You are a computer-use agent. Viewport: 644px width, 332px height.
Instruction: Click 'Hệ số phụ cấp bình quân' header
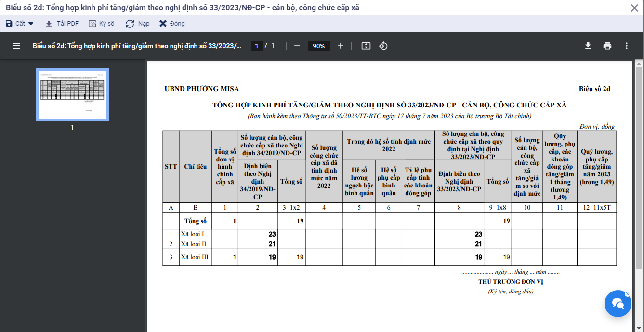pos(389,182)
